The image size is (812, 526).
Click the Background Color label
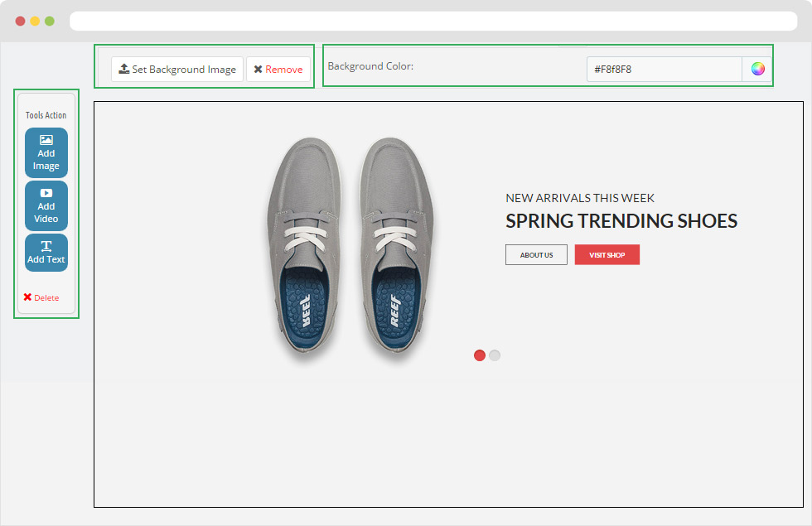[x=370, y=66]
